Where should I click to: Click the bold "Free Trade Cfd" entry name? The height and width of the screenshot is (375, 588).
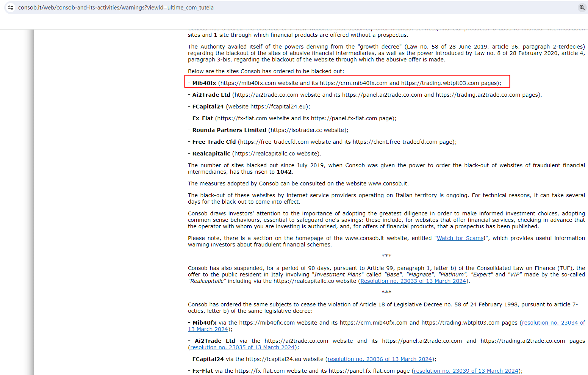click(x=214, y=142)
